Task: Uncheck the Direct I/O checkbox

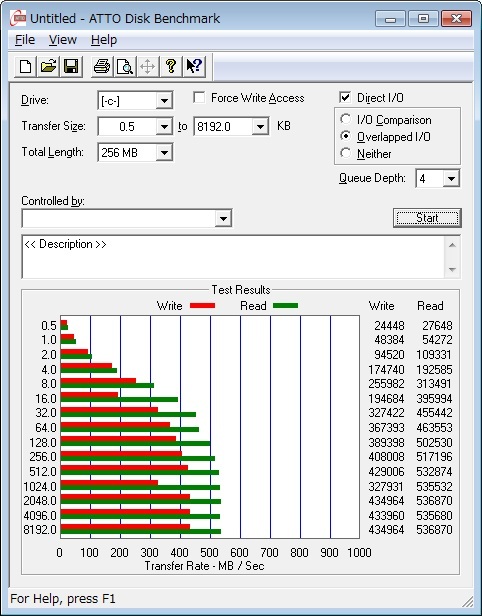Action: click(x=345, y=97)
